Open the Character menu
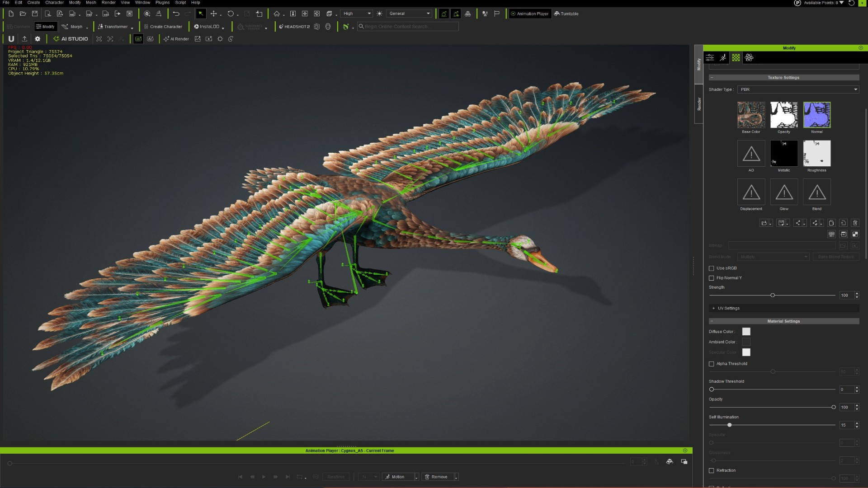 54,3
